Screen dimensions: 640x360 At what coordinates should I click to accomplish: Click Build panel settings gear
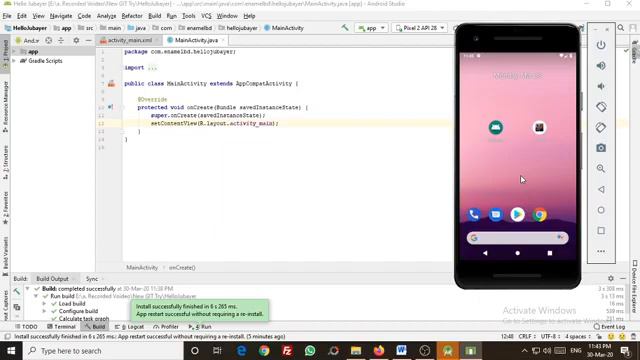point(611,278)
